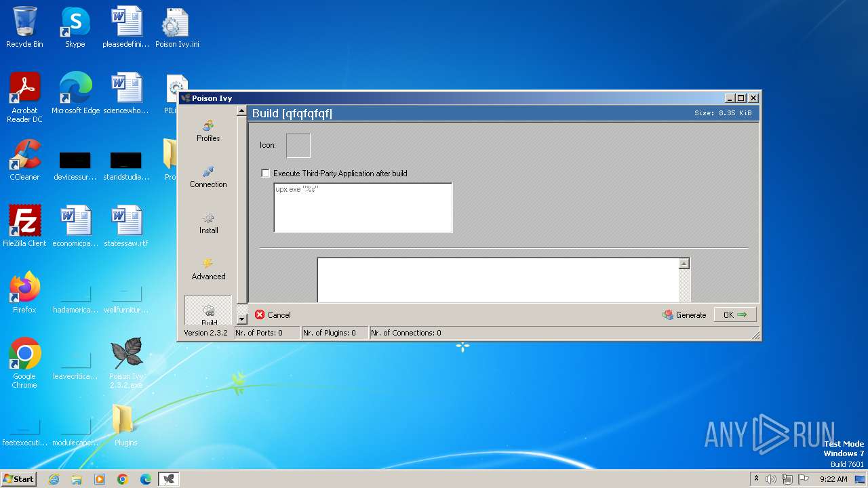Select the Skype desktop shortcut

coord(75,27)
